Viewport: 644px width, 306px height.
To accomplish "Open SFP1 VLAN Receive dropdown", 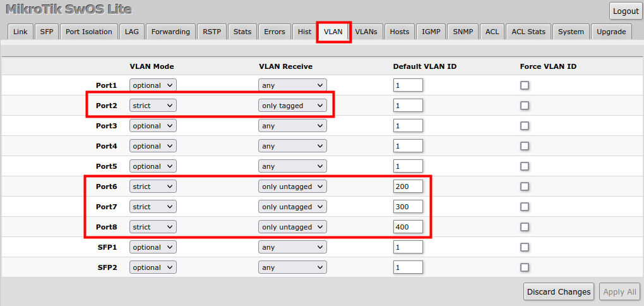I will point(292,247).
